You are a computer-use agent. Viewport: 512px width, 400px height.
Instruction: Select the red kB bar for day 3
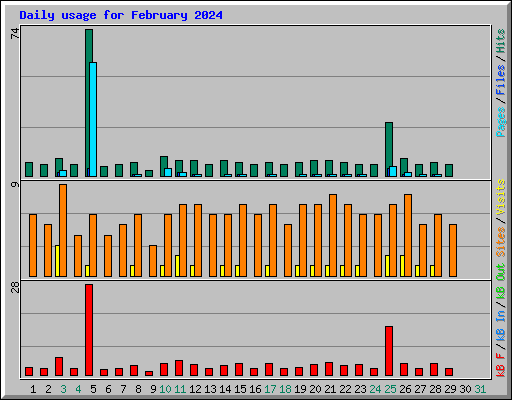pos(59,367)
